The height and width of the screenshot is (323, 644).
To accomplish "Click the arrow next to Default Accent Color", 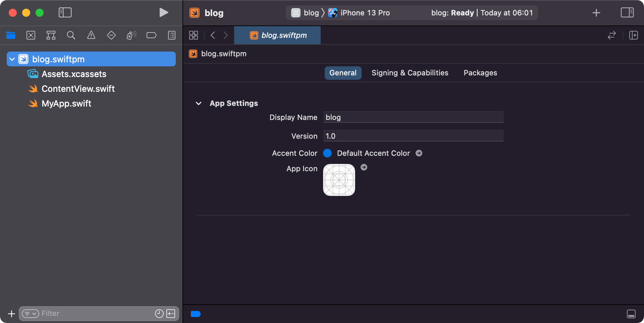I will coord(419,153).
